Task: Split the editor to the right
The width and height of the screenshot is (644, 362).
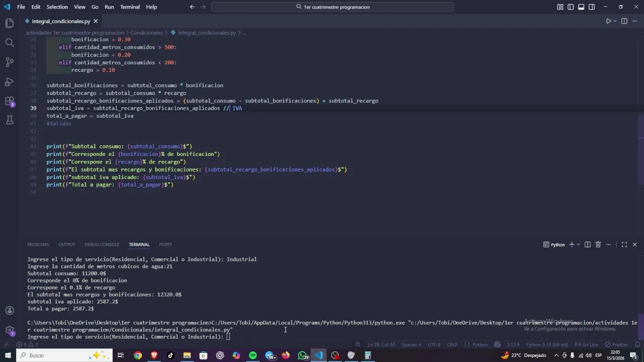Action: pyautogui.click(x=624, y=21)
